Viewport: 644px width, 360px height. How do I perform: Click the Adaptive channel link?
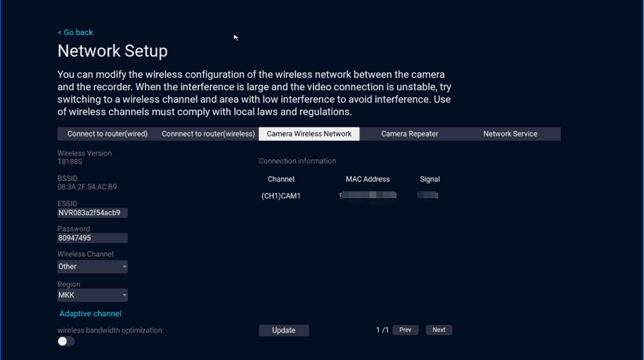pos(90,313)
